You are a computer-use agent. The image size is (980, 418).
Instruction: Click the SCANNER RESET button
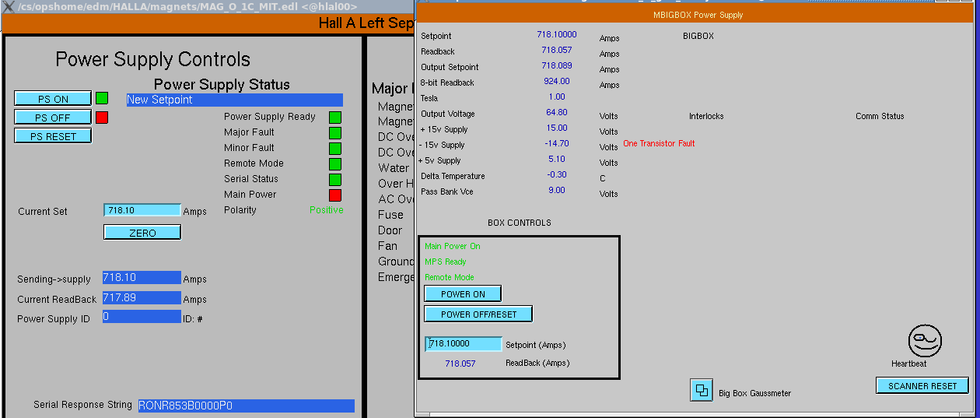tap(922, 386)
